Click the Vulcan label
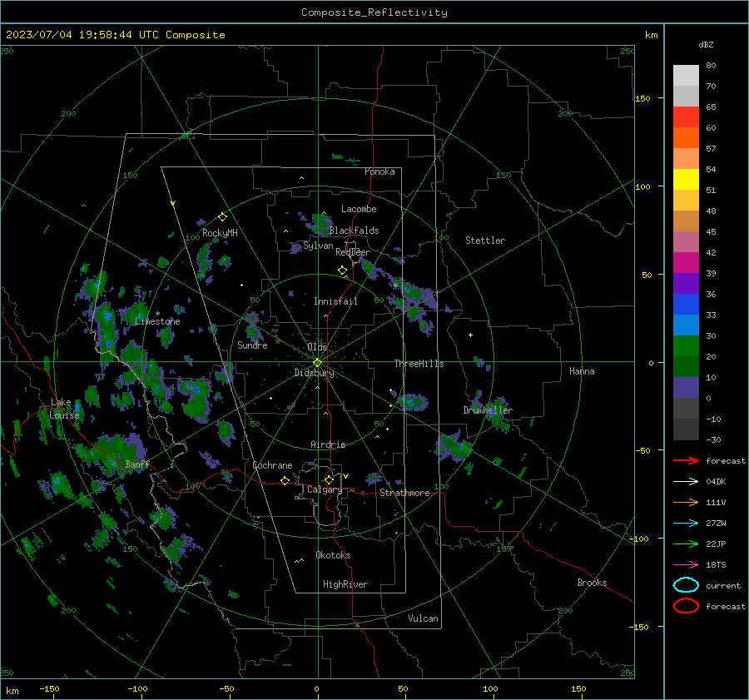 click(423, 618)
